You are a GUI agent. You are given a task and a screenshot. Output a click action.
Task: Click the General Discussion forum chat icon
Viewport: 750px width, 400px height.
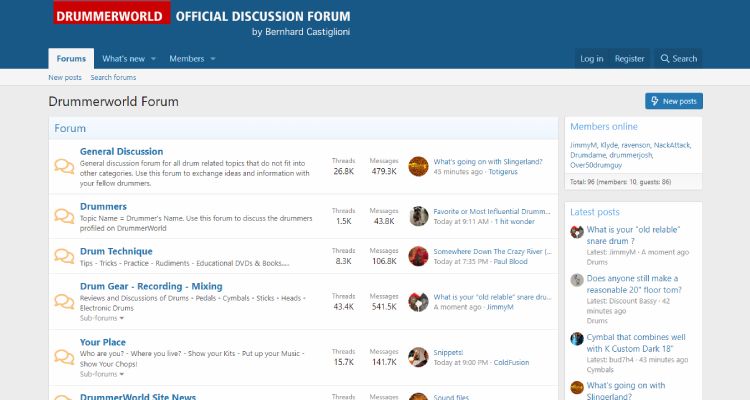coord(64,167)
